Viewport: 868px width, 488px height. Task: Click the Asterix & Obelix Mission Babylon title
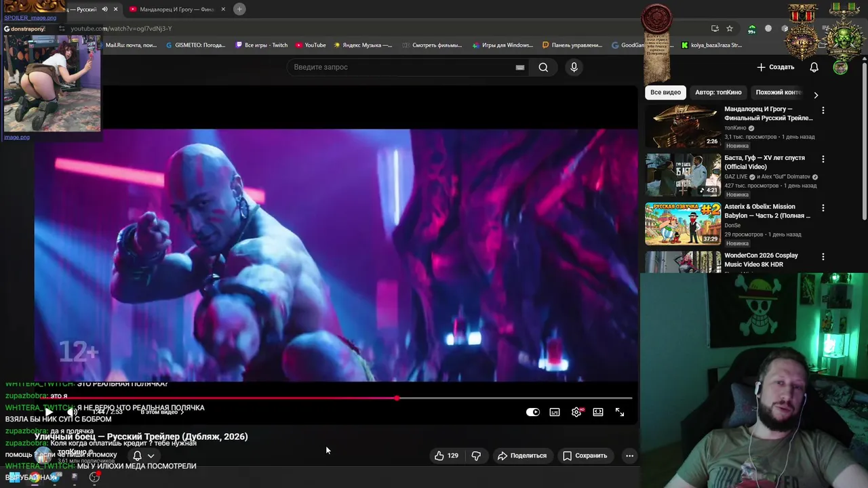(767, 211)
